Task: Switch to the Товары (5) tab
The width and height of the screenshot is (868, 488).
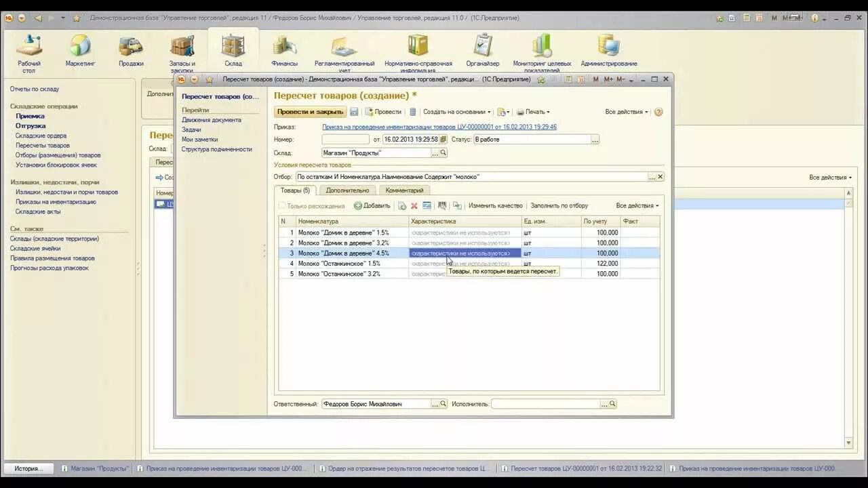Action: 295,190
